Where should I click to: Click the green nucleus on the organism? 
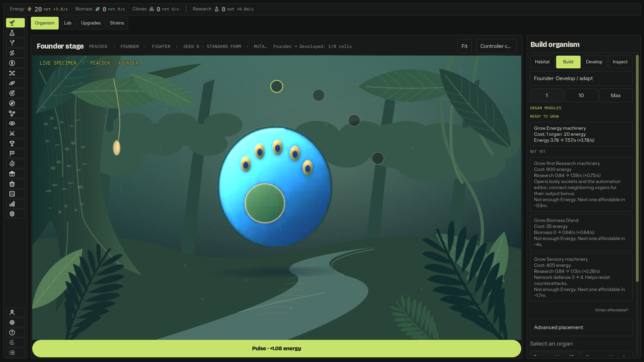[x=265, y=203]
